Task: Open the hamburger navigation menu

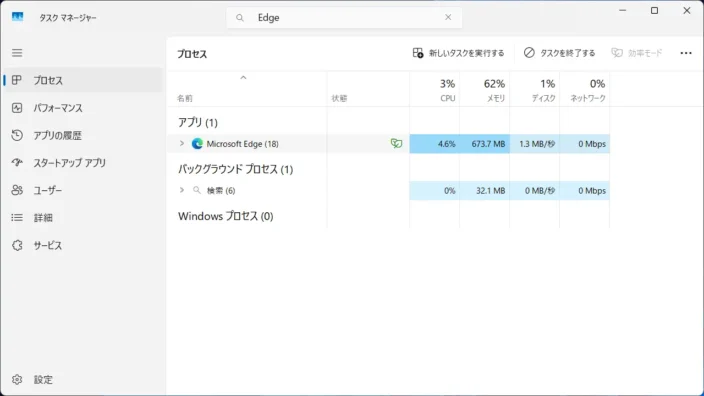Action: point(17,53)
